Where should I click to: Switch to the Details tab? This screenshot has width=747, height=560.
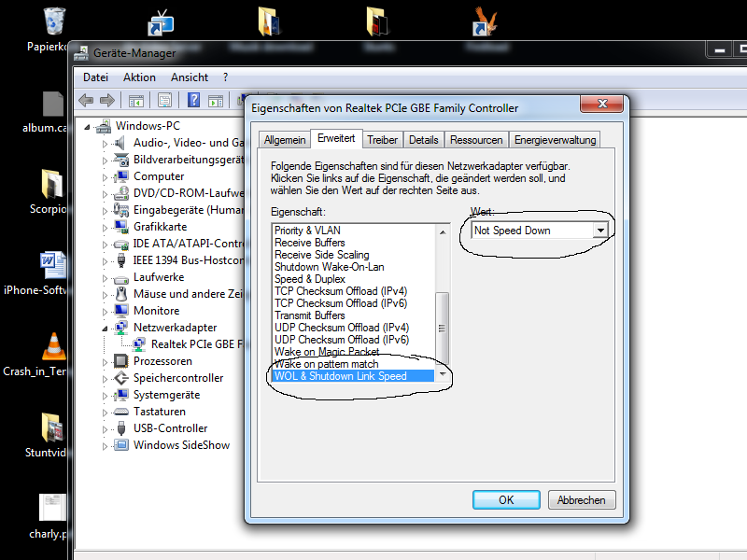pyautogui.click(x=424, y=140)
